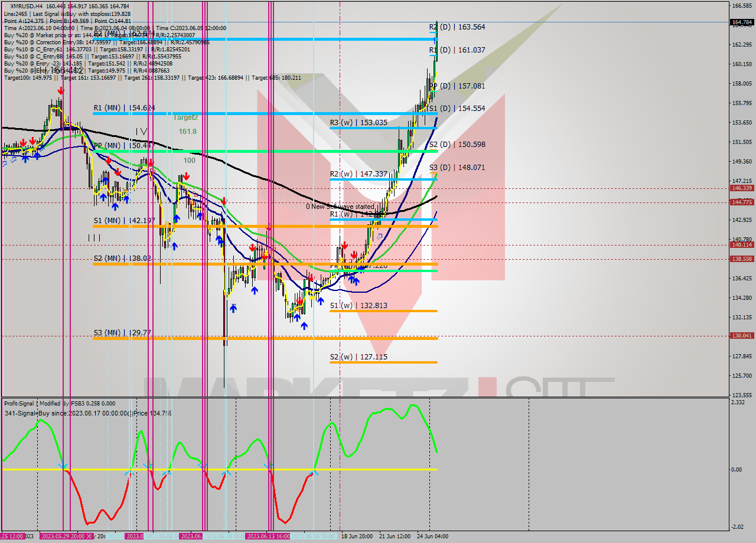Click the 166.685 price axis value
Screen dimensions: 756x543
click(x=742, y=6)
